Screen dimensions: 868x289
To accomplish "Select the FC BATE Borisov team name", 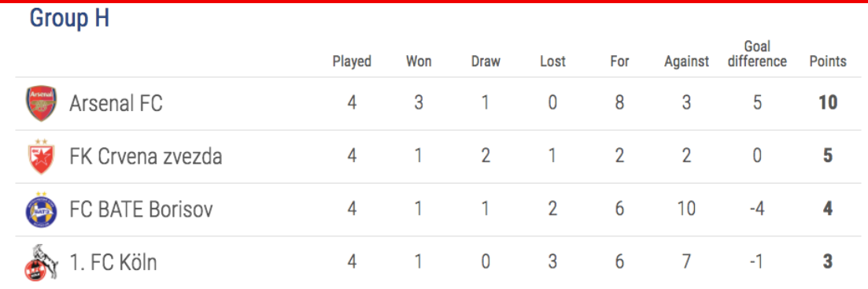I will tap(141, 209).
